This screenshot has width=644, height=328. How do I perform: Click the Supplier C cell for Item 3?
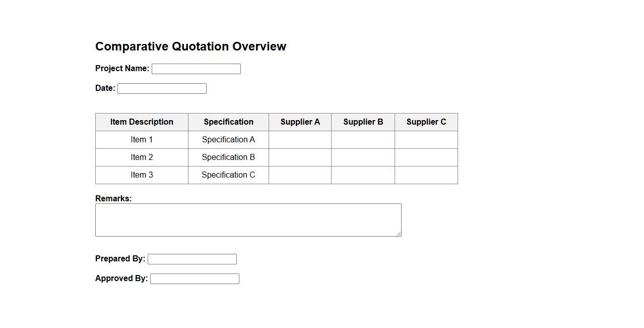[x=426, y=175]
